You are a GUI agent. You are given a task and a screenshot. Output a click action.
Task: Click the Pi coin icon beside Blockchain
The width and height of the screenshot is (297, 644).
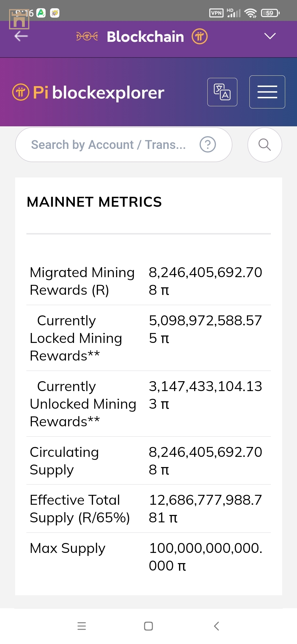point(199,36)
